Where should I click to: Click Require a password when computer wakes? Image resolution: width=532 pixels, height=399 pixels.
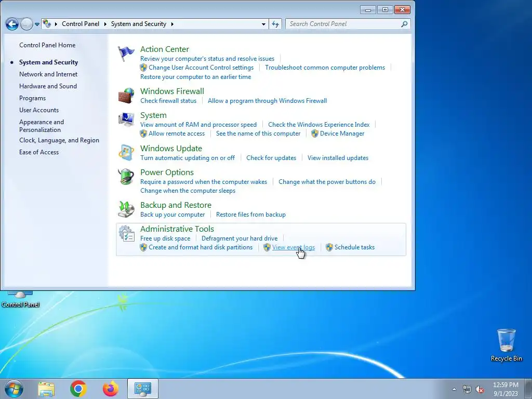pos(204,182)
